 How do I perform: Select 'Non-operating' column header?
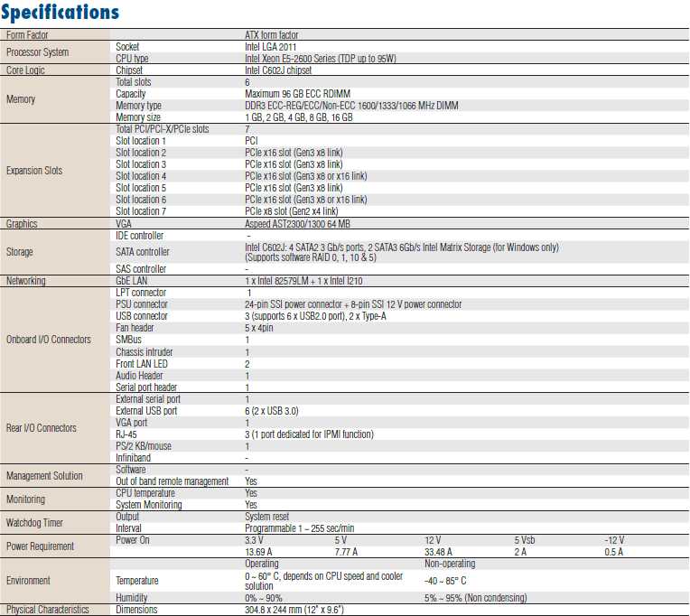[450, 565]
